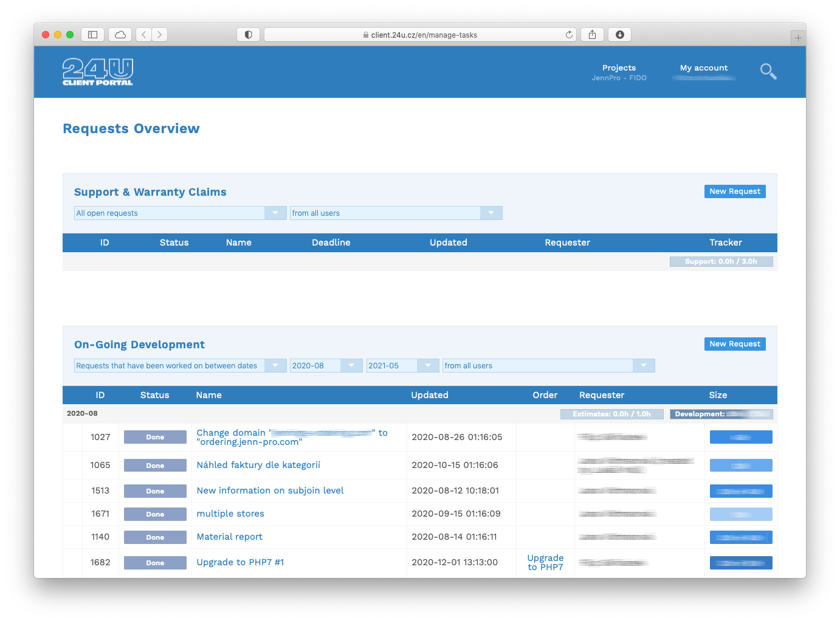Open the search magnifier icon
This screenshot has height=623, width=840.
768,71
